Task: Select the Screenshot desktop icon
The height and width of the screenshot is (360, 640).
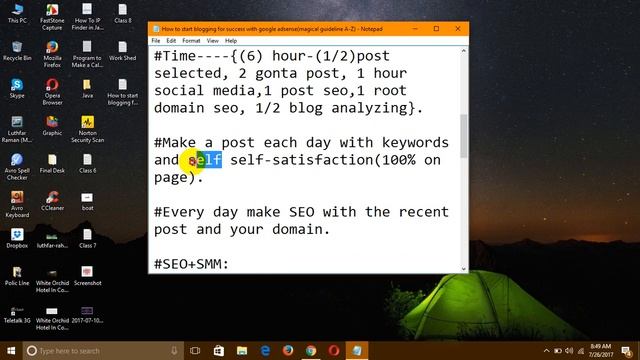Action: [87, 276]
